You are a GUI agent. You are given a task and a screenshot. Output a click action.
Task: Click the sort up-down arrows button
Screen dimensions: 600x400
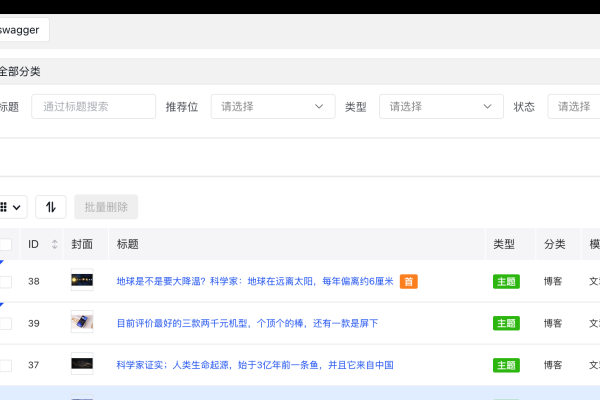[51, 207]
